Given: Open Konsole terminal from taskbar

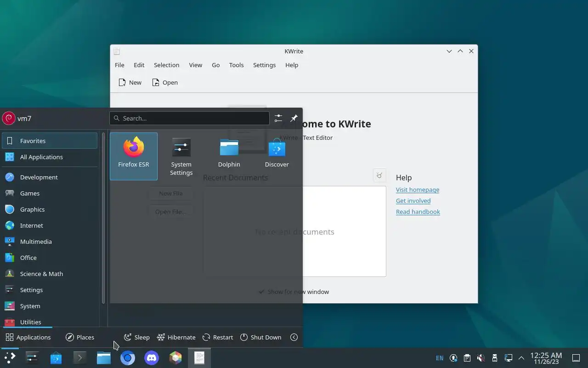Looking at the screenshot, I should [80, 358].
